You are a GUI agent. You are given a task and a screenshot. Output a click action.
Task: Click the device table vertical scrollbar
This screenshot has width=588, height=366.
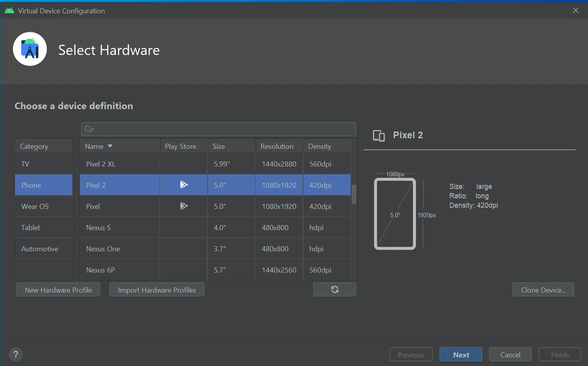pyautogui.click(x=354, y=194)
